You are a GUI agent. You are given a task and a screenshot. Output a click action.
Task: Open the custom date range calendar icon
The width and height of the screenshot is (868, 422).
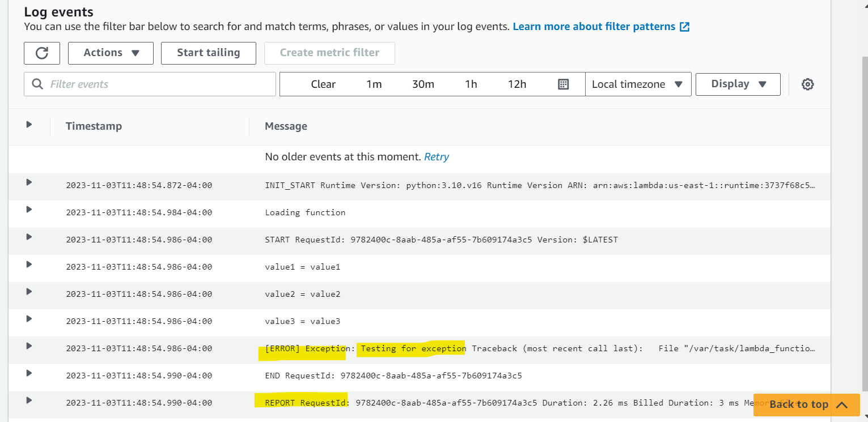coord(563,84)
